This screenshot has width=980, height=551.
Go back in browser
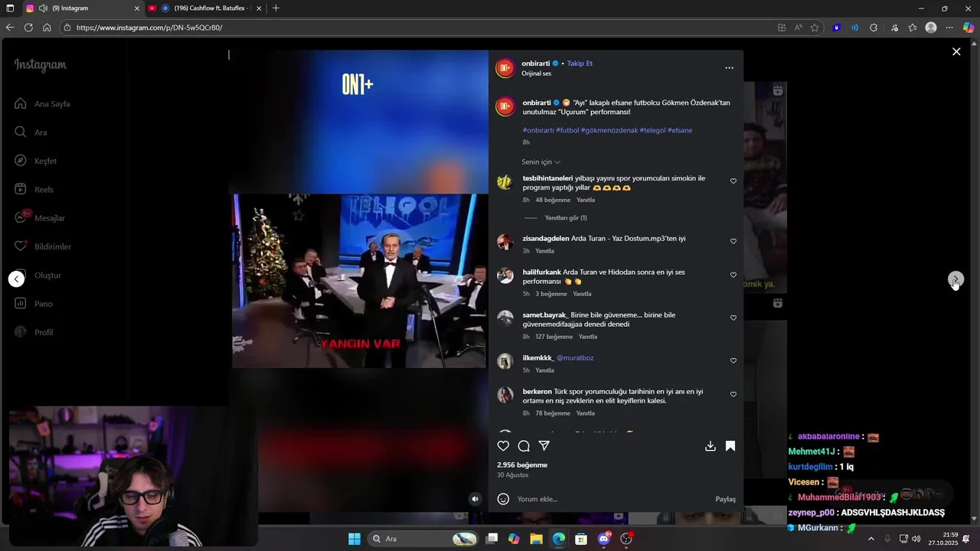click(10, 28)
